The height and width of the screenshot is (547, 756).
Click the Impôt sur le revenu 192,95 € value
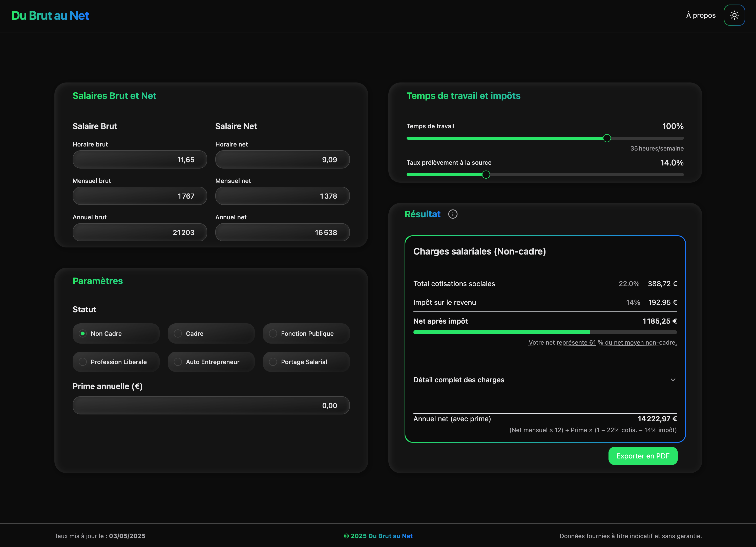[662, 302]
